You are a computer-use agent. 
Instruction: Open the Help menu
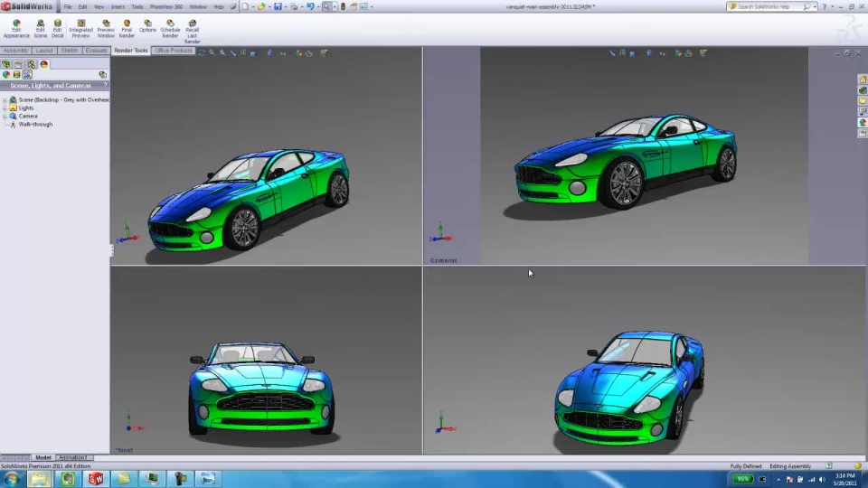coord(219,6)
